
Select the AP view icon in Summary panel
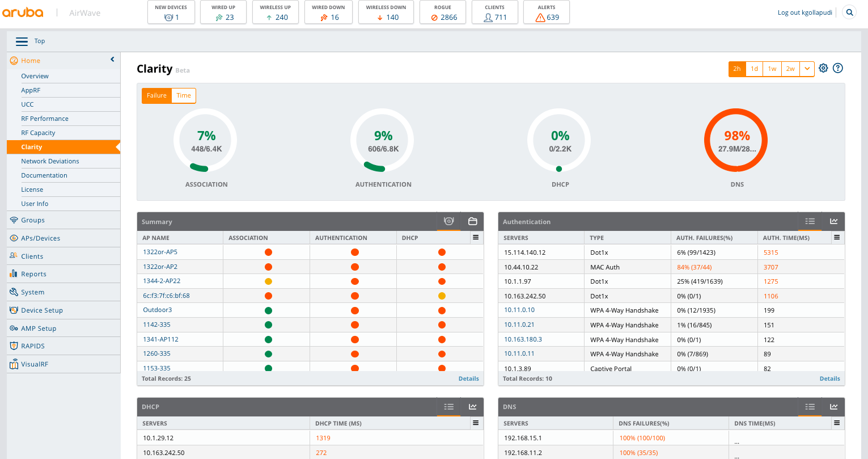(448, 221)
